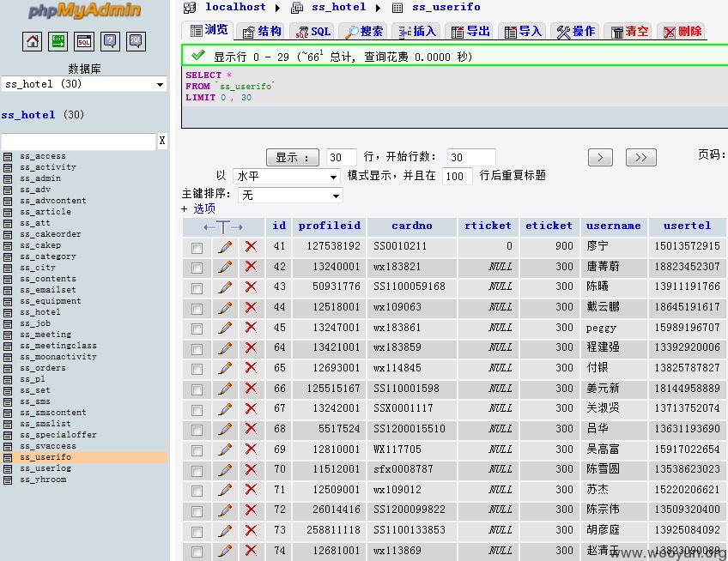Click the Drop table tab
This screenshot has height=561, width=728.
coord(682,32)
